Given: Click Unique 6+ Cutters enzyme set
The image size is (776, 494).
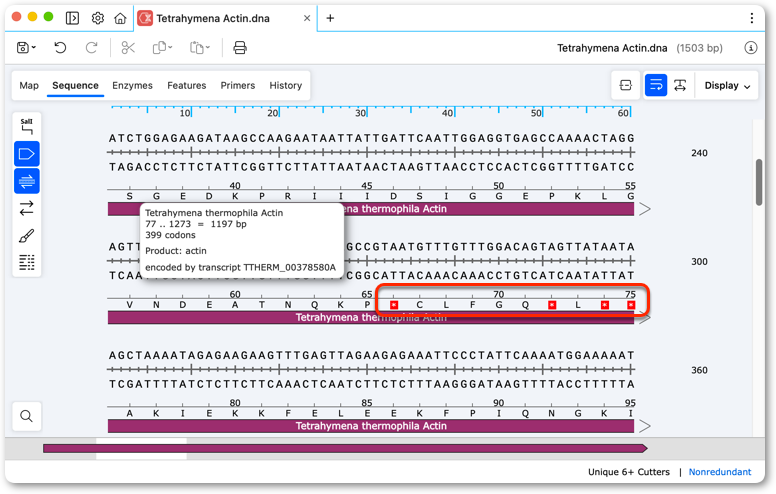Looking at the screenshot, I should [629, 472].
